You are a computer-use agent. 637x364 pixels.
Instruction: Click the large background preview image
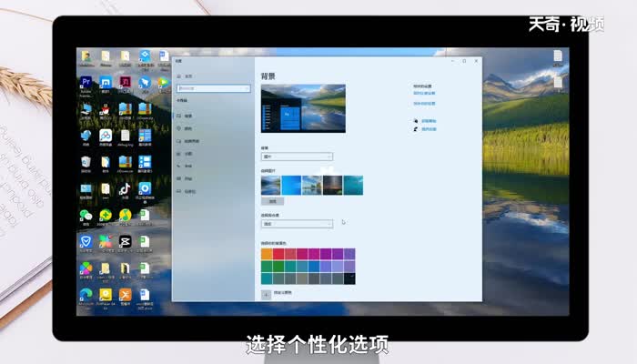click(303, 108)
